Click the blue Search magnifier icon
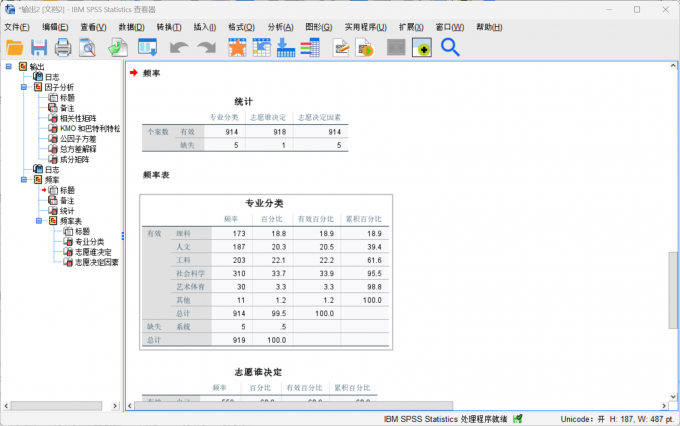This screenshot has height=426, width=680. pos(450,47)
